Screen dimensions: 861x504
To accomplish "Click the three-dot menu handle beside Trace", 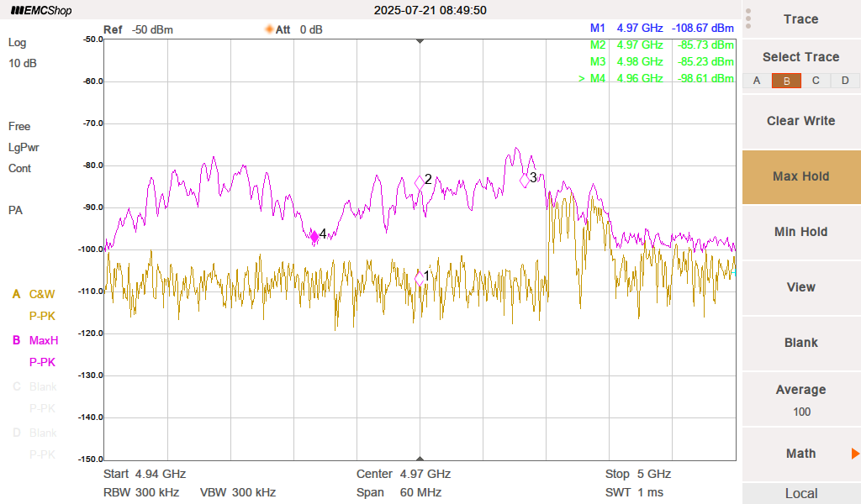I will pyautogui.click(x=748, y=18).
